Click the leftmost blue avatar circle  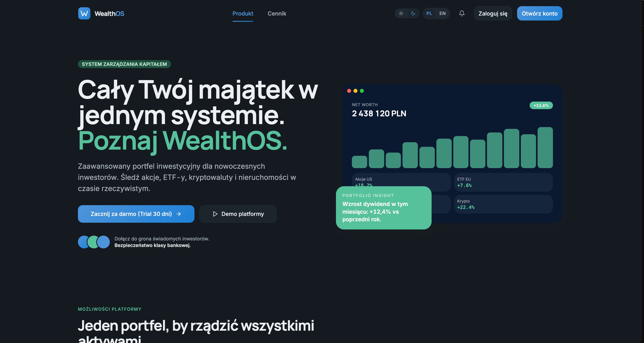coord(82,242)
